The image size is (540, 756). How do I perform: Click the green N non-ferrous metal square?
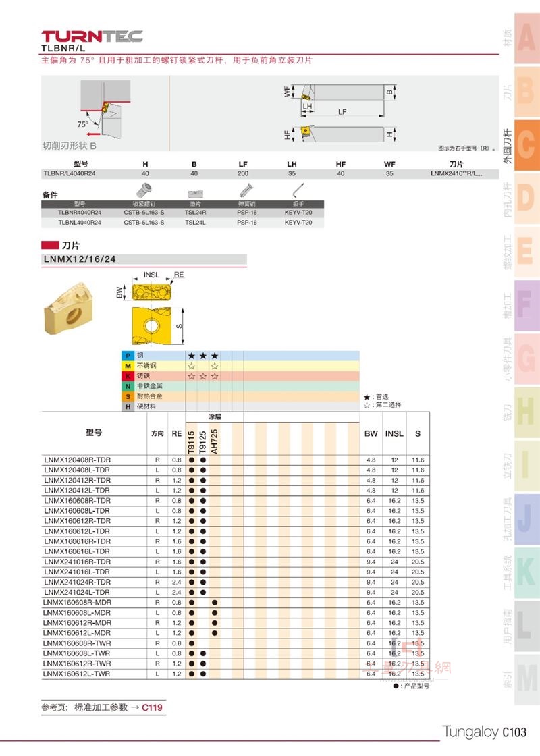[x=128, y=386]
